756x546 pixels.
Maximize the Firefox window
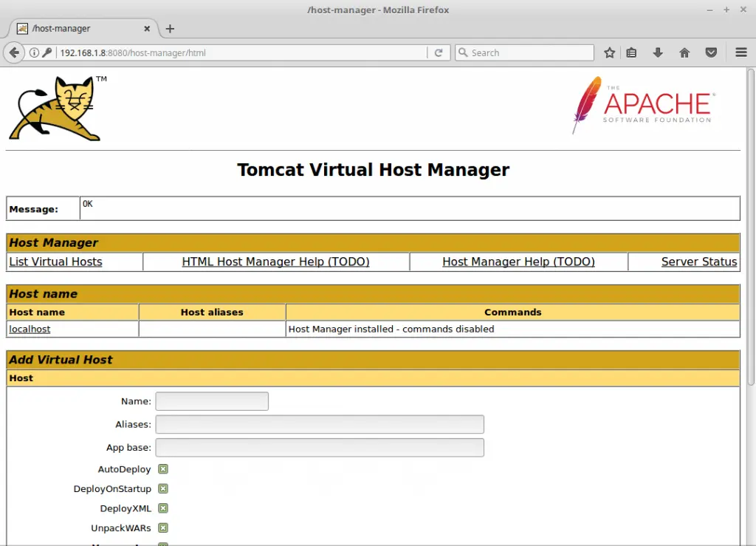tap(726, 10)
